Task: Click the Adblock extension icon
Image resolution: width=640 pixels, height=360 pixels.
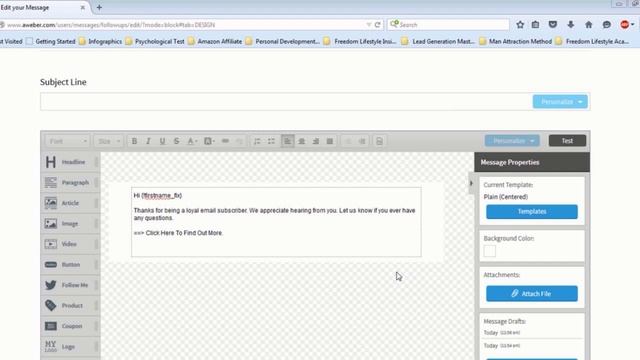Action: pyautogui.click(x=625, y=25)
